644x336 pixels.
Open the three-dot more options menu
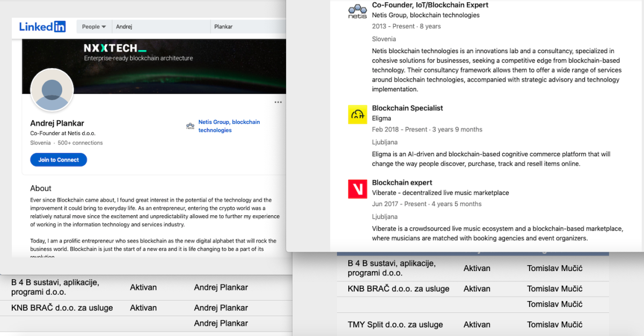(x=278, y=102)
